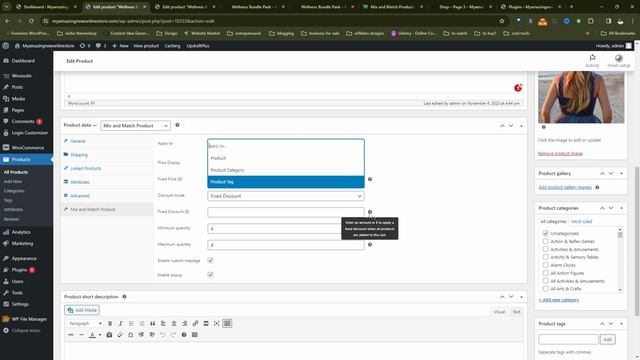The width and height of the screenshot is (640, 360).
Task: Switch to Most Used categories tab
Action: (x=582, y=221)
